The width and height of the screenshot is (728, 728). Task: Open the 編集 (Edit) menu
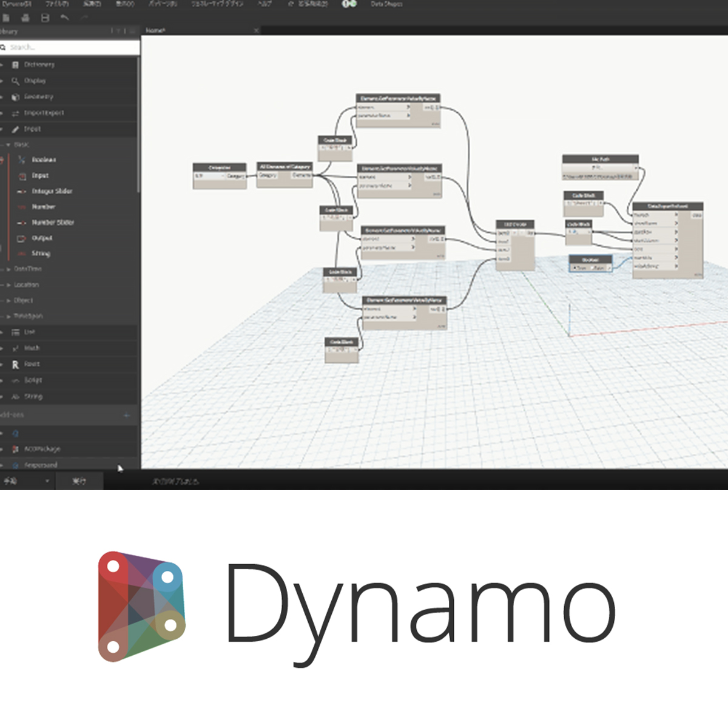[x=92, y=4]
